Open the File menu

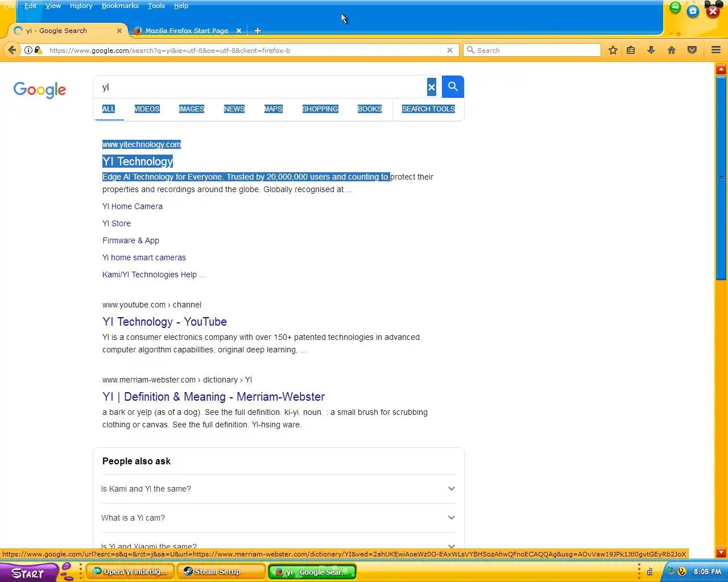tap(10, 6)
